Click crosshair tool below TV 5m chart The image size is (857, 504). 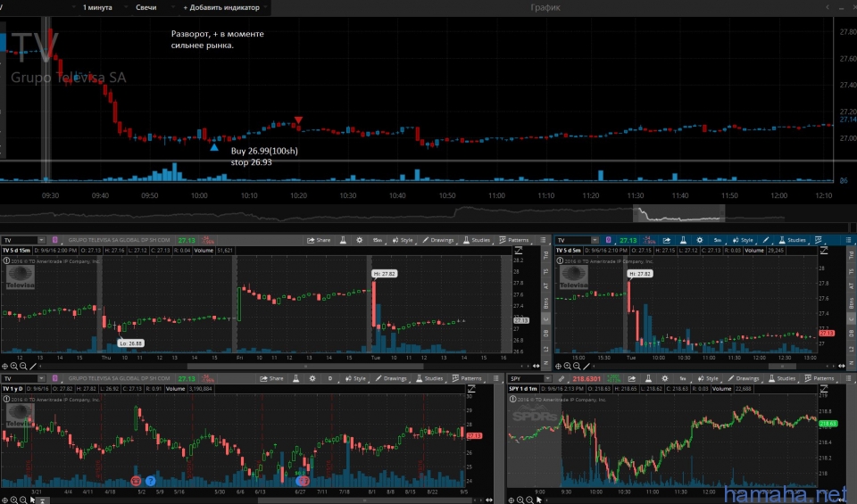click(x=559, y=367)
